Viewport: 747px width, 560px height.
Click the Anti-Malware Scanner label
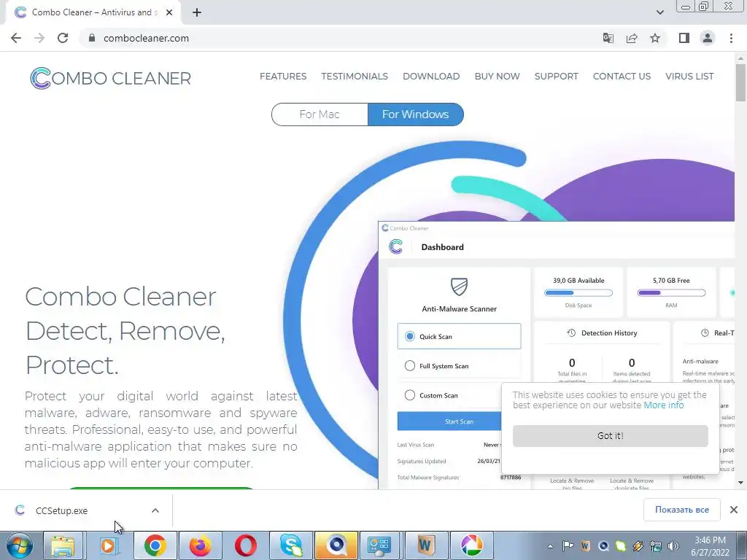460,308
